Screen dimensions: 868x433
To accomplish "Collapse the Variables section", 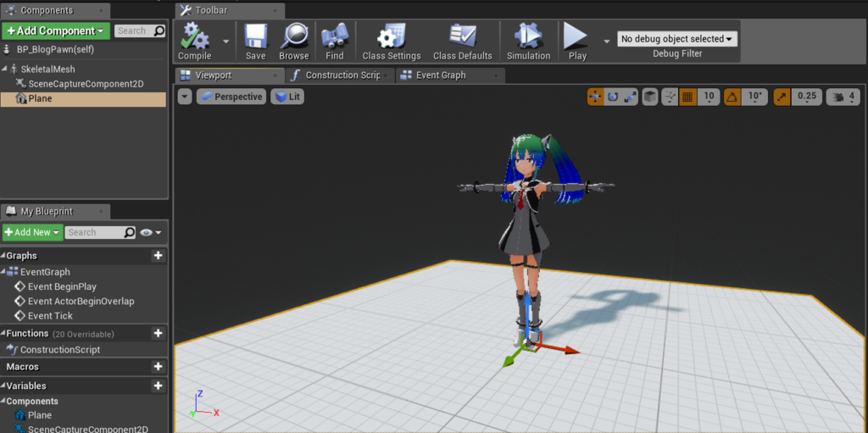I will coord(3,386).
